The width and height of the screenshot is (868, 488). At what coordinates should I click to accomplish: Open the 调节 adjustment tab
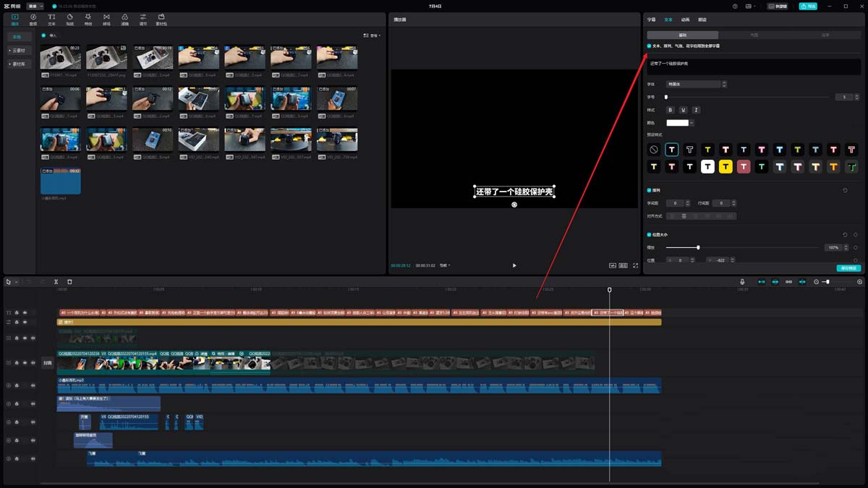coord(143,19)
